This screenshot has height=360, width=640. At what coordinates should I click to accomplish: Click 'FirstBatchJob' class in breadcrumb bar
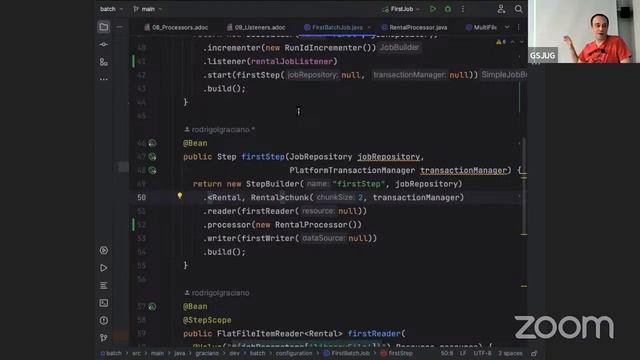(347, 353)
